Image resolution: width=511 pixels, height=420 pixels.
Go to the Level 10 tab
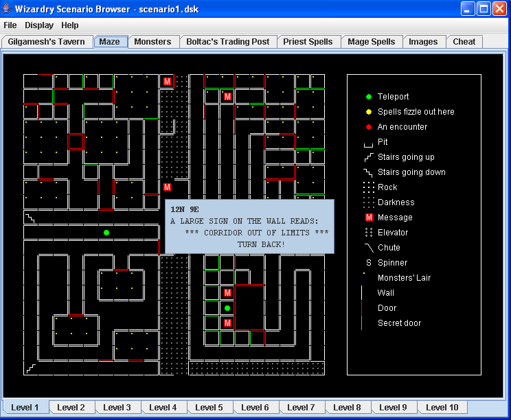point(442,408)
